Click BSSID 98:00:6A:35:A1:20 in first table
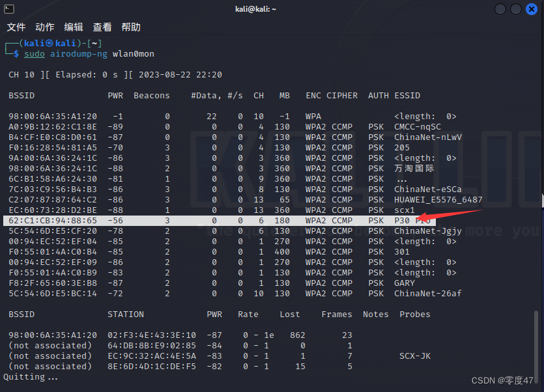Image resolution: width=544 pixels, height=392 pixels. click(53, 116)
